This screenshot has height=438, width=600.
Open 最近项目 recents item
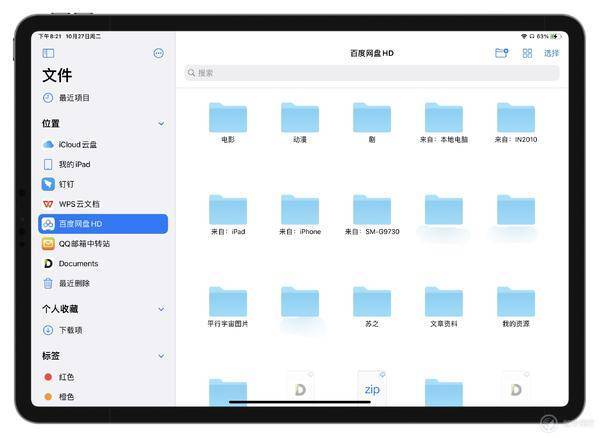pyautogui.click(x=103, y=98)
